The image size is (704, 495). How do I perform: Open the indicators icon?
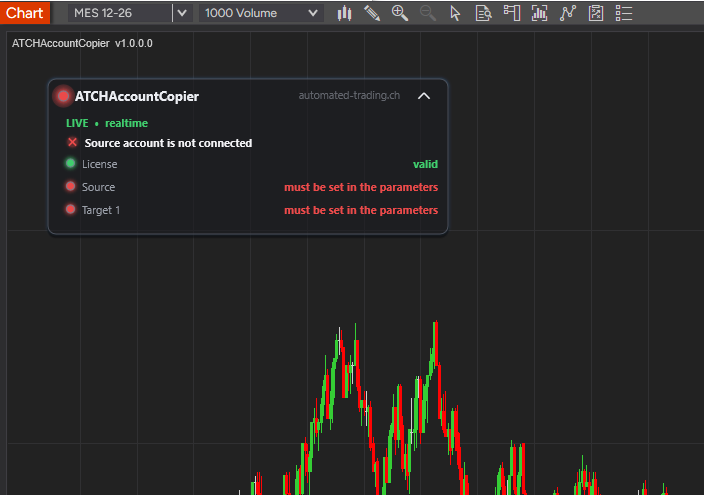point(539,13)
